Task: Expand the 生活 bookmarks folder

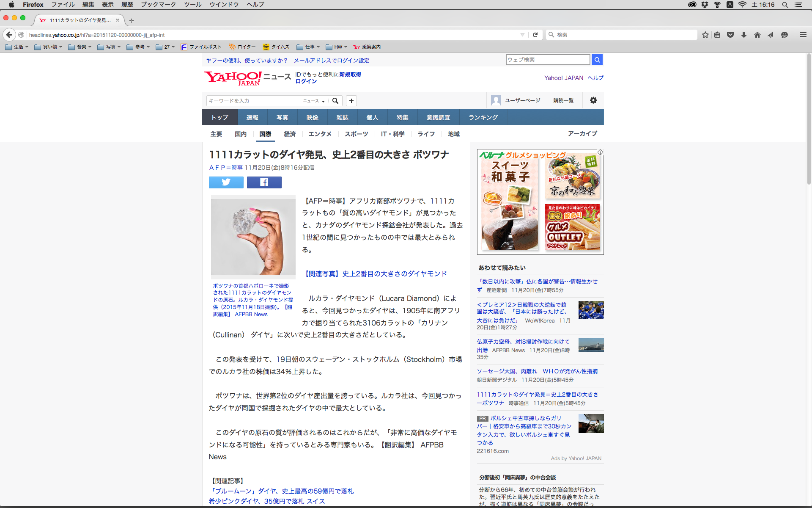Action: (17, 47)
